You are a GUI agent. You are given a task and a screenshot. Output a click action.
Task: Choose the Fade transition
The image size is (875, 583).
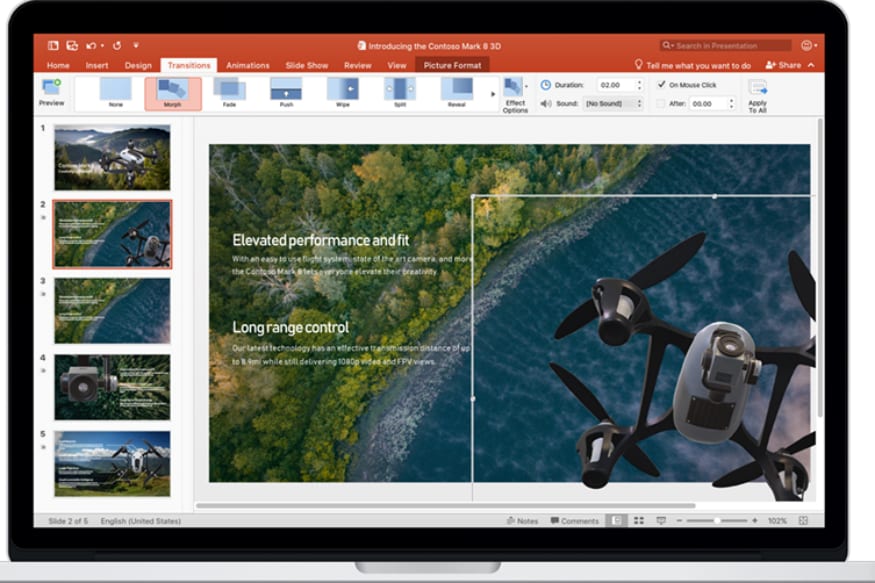[x=229, y=93]
